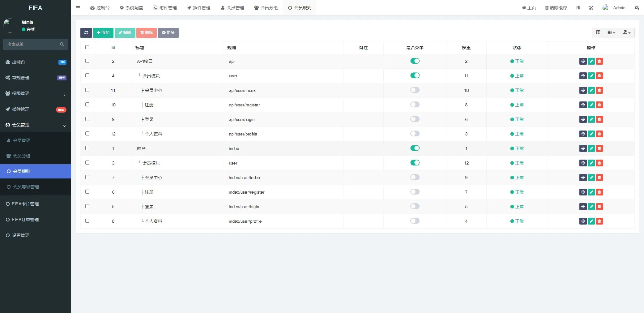Click drag icon for row with Id 11

tap(583, 90)
